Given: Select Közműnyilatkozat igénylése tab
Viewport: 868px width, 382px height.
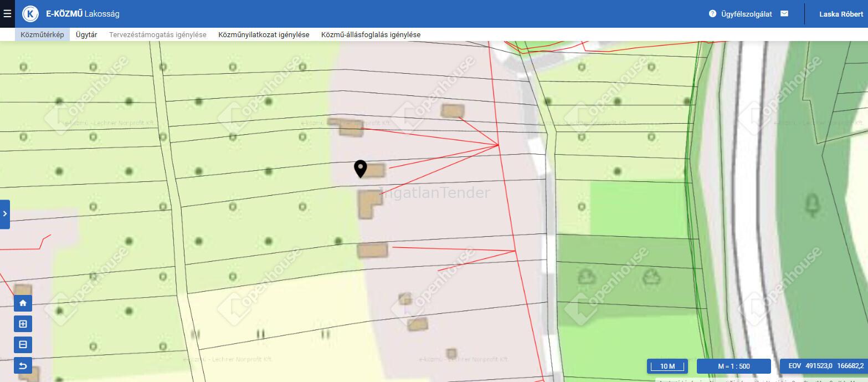Looking at the screenshot, I should (264, 34).
